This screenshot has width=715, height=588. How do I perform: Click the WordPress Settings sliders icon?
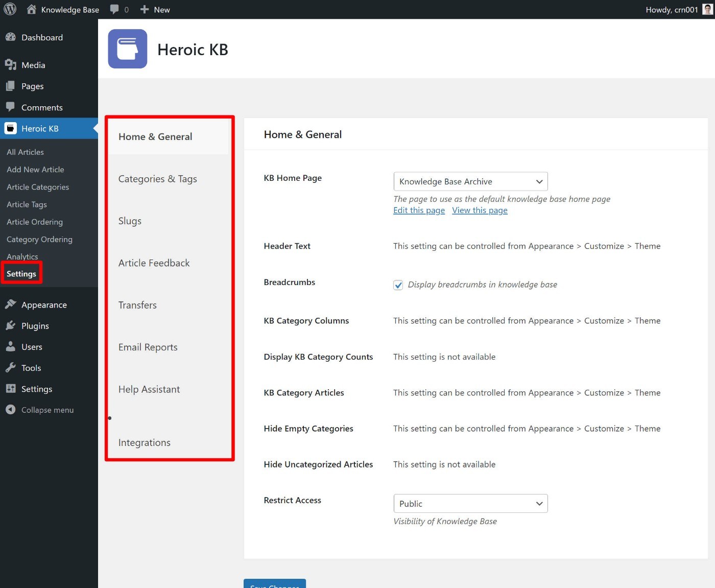[11, 389]
